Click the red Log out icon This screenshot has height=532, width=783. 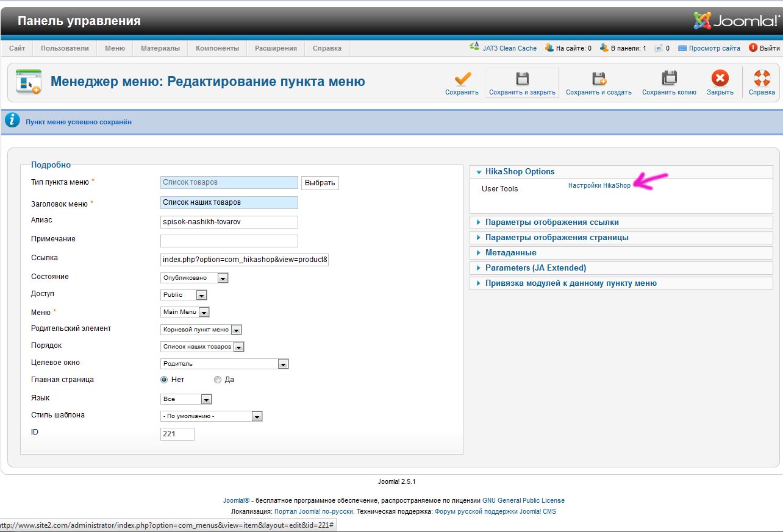coord(753,48)
